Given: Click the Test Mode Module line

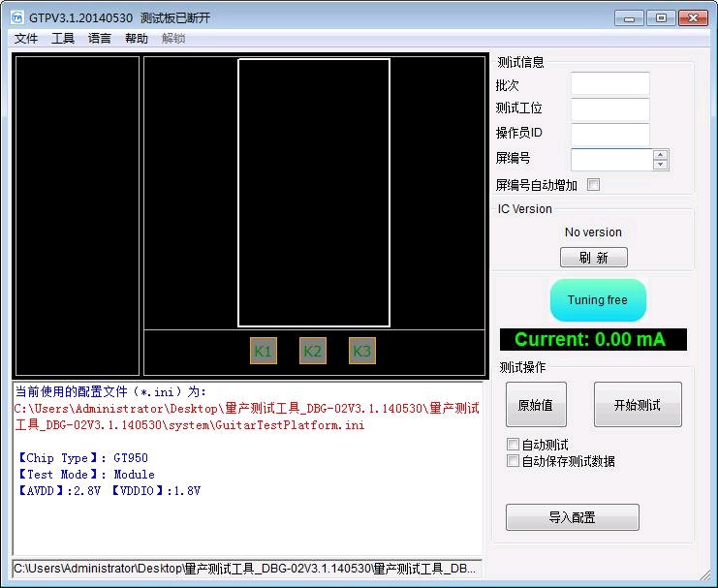Looking at the screenshot, I should tap(86, 475).
